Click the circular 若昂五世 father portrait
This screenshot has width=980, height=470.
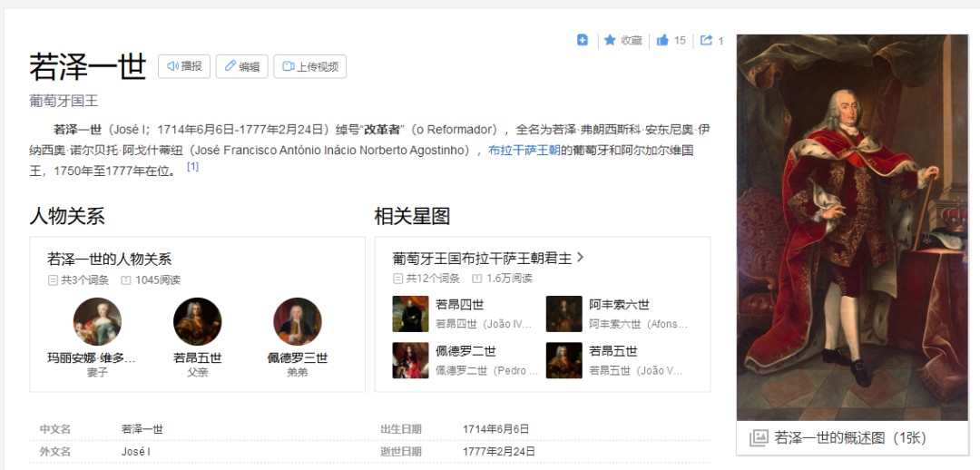click(198, 321)
